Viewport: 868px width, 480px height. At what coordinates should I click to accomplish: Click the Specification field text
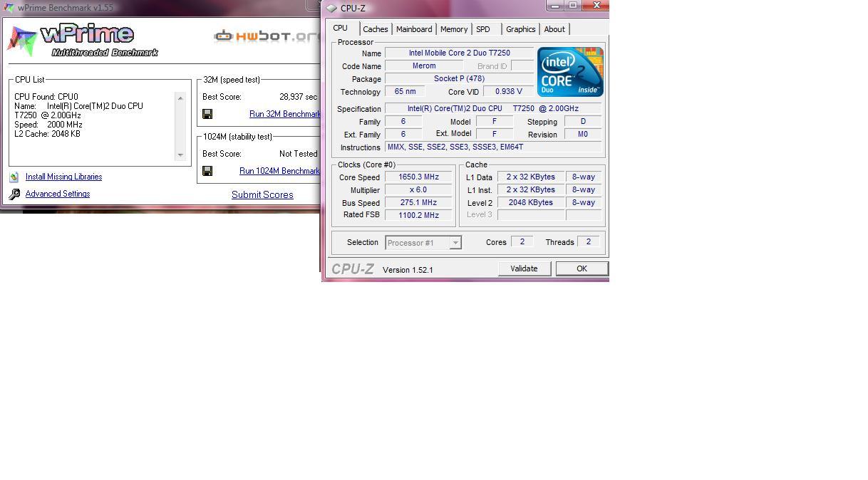pyautogui.click(x=493, y=109)
